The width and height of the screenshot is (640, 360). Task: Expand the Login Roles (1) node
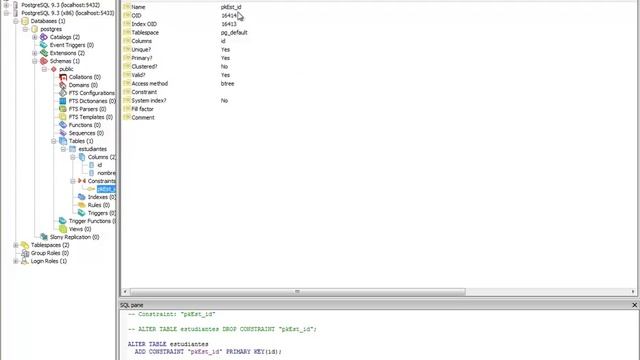tap(16, 261)
